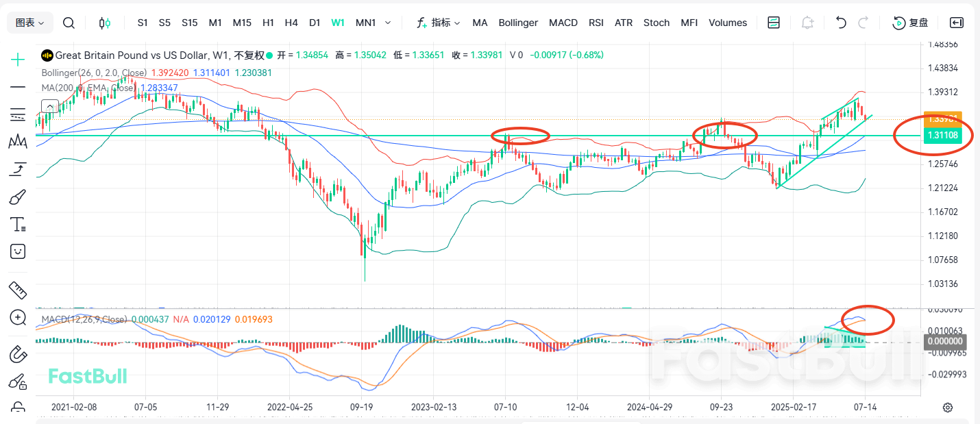Create a new price alert
Screen dimensions: 980x424
click(x=807, y=22)
